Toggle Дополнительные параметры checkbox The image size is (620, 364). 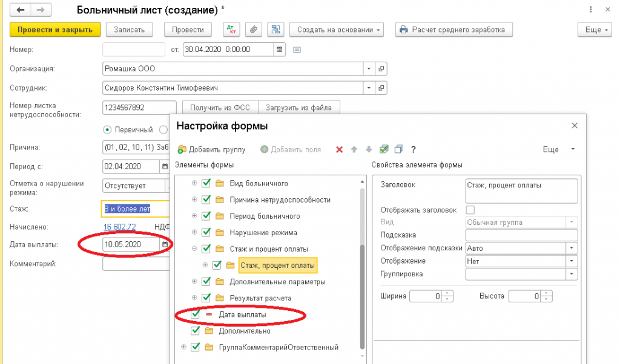coord(206,282)
